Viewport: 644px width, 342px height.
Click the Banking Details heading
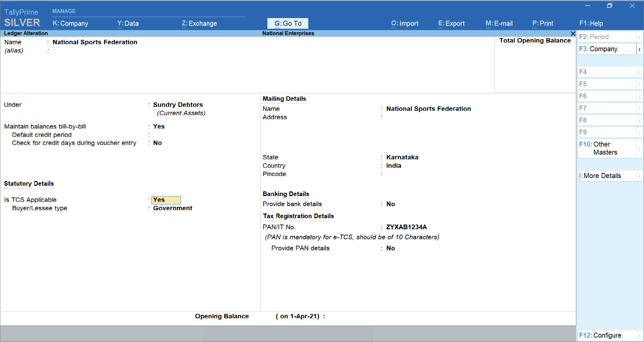(x=286, y=194)
